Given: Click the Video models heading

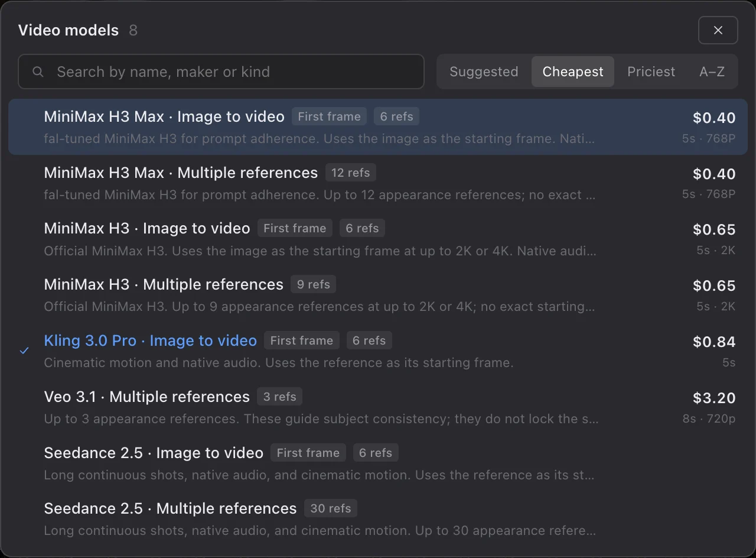Looking at the screenshot, I should tap(69, 30).
